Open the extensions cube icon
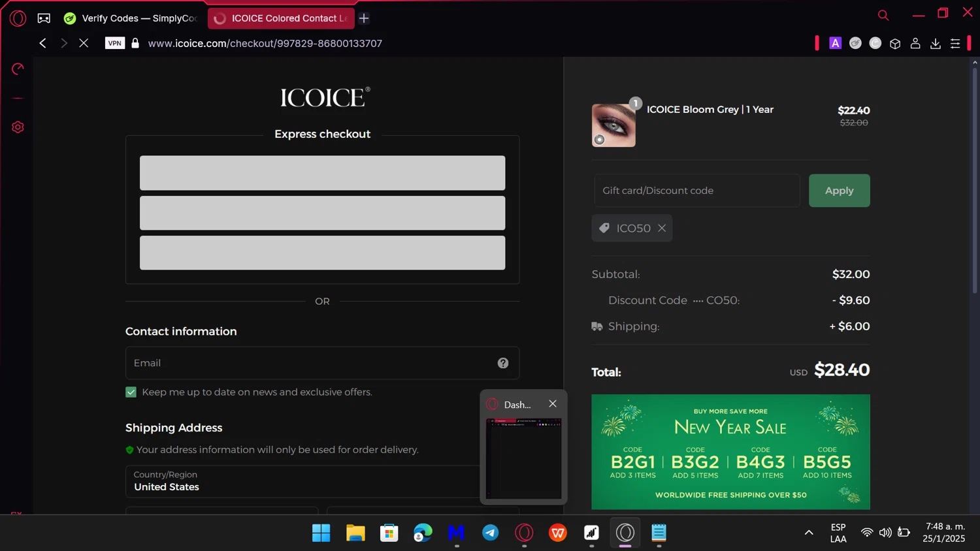 pyautogui.click(x=895, y=43)
